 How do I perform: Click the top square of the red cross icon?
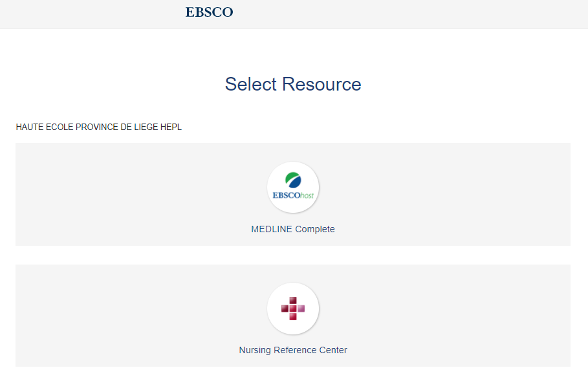[x=293, y=300]
